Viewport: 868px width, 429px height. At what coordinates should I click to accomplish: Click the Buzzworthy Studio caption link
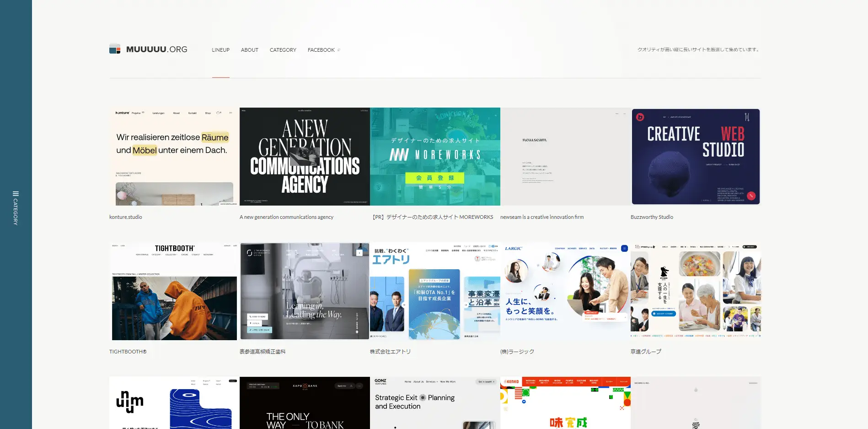[652, 217]
